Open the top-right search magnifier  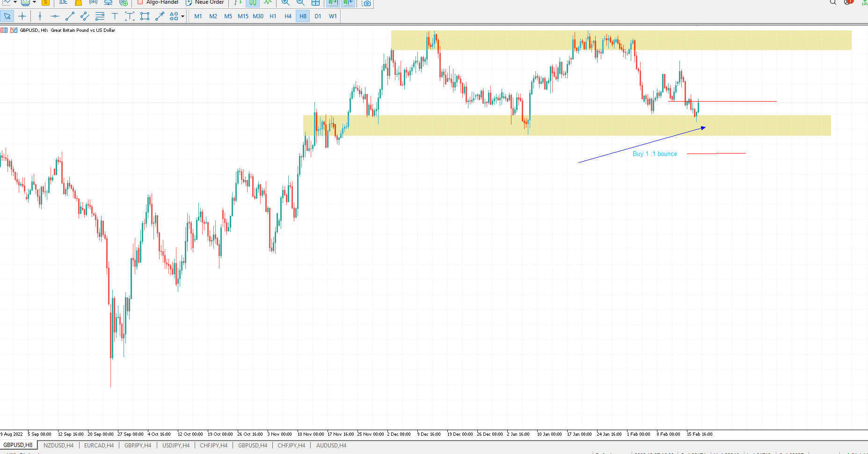tap(833, 2)
